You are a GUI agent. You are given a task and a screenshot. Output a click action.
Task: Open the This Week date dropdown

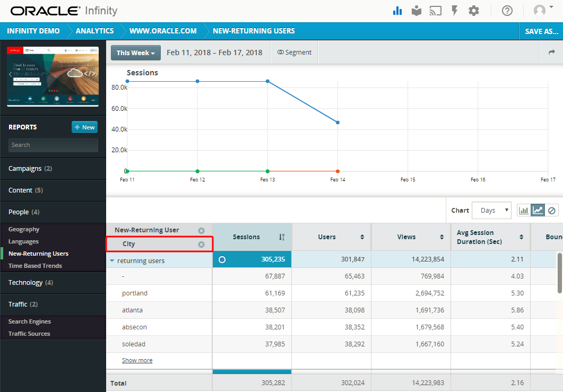coord(135,53)
